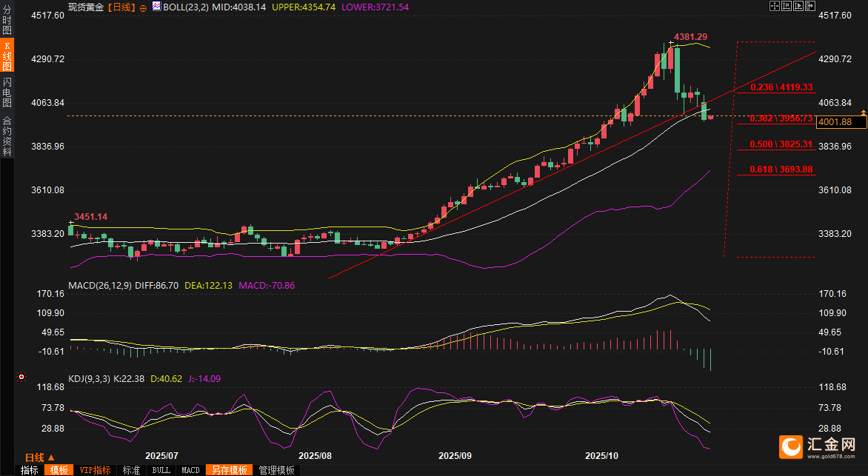Click the red alert light icon above KDJ
This screenshot has height=476, width=868.
(21, 378)
